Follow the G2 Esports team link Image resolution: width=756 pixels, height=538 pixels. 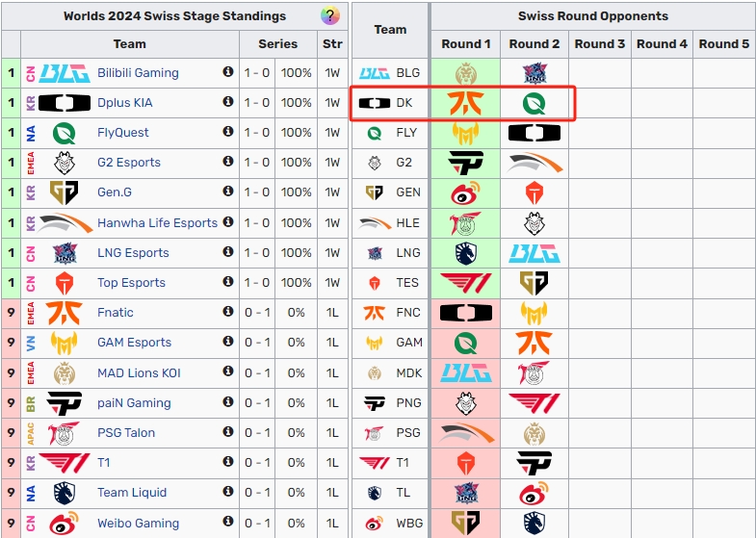(x=129, y=163)
